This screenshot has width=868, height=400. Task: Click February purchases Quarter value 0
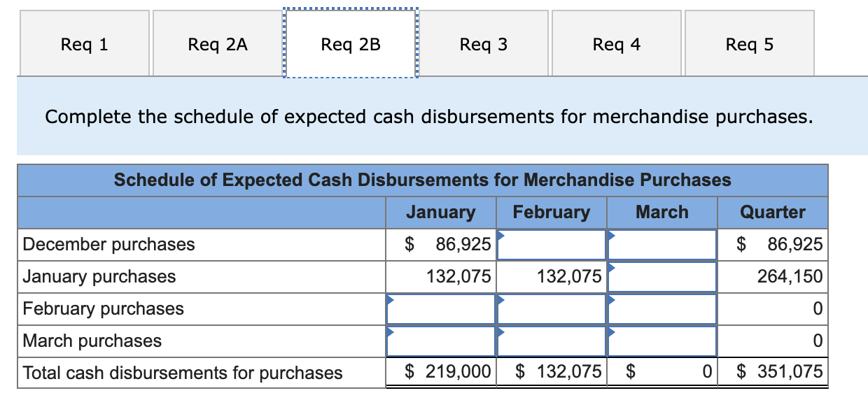[773, 309]
